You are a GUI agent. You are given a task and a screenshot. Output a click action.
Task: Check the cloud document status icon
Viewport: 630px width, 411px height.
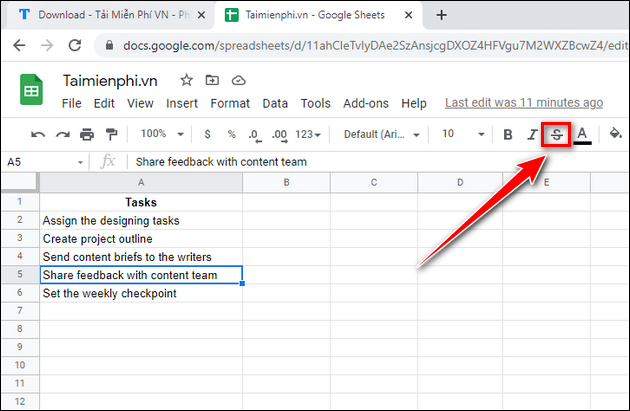click(x=239, y=81)
